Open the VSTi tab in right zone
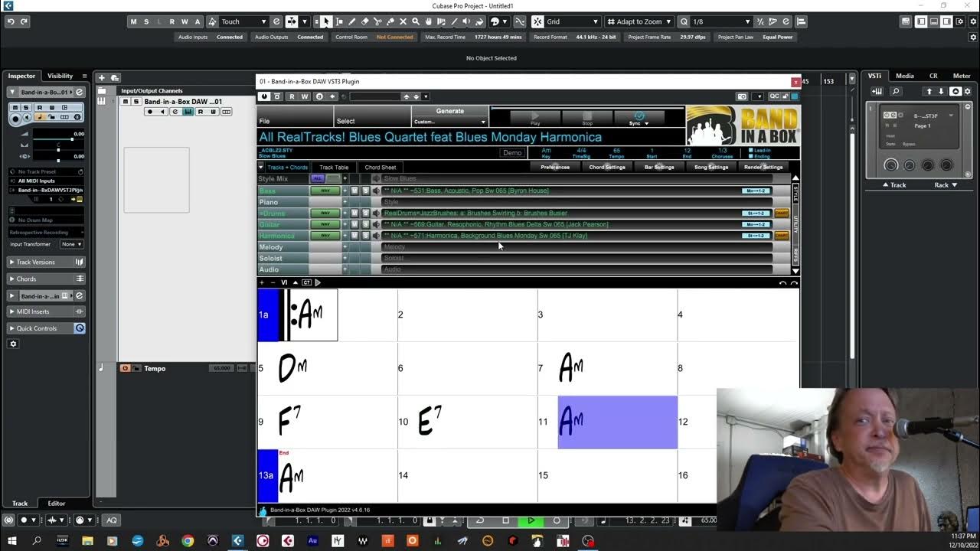Viewport: 980px width, 551px height. pos(874,76)
